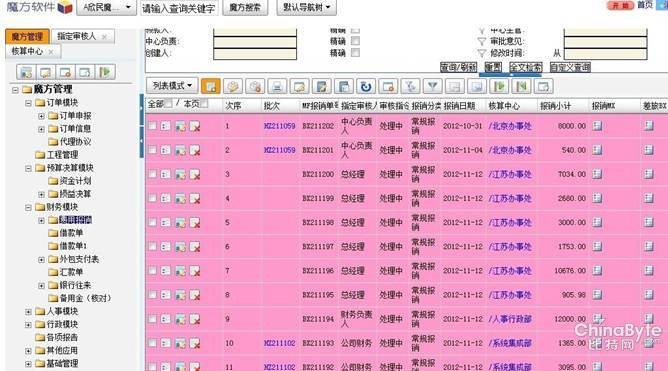
Task: Check the row checkbox for BX211196
Action: click(152, 270)
